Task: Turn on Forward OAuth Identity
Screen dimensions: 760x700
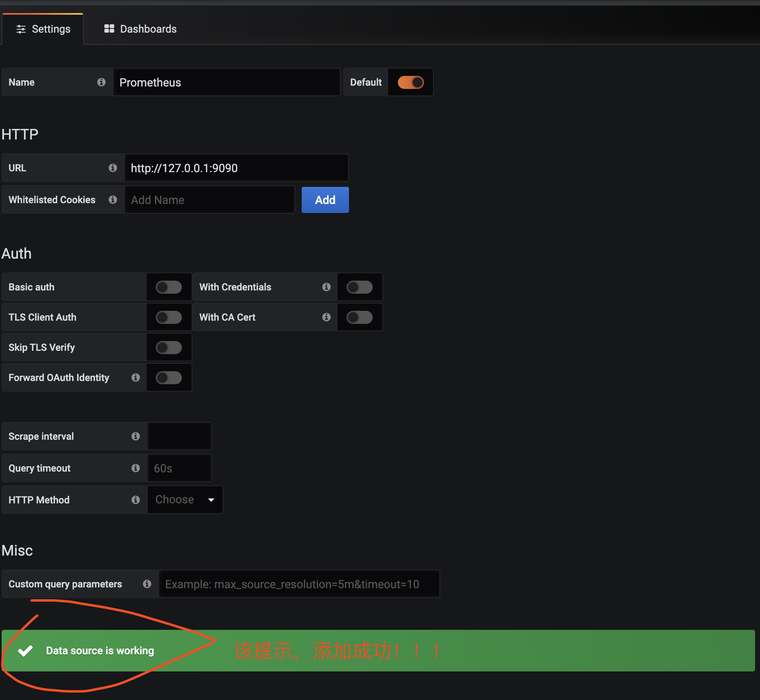Action: click(x=169, y=378)
